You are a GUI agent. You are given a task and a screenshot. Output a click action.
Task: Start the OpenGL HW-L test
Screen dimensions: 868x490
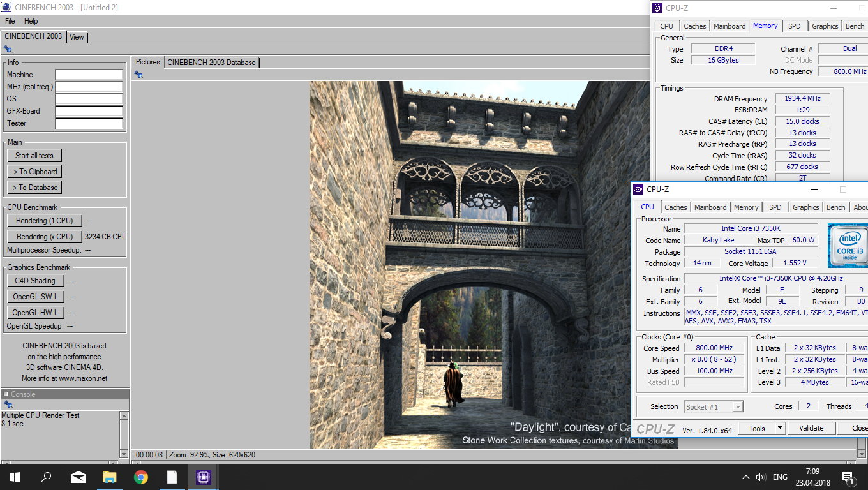point(35,313)
